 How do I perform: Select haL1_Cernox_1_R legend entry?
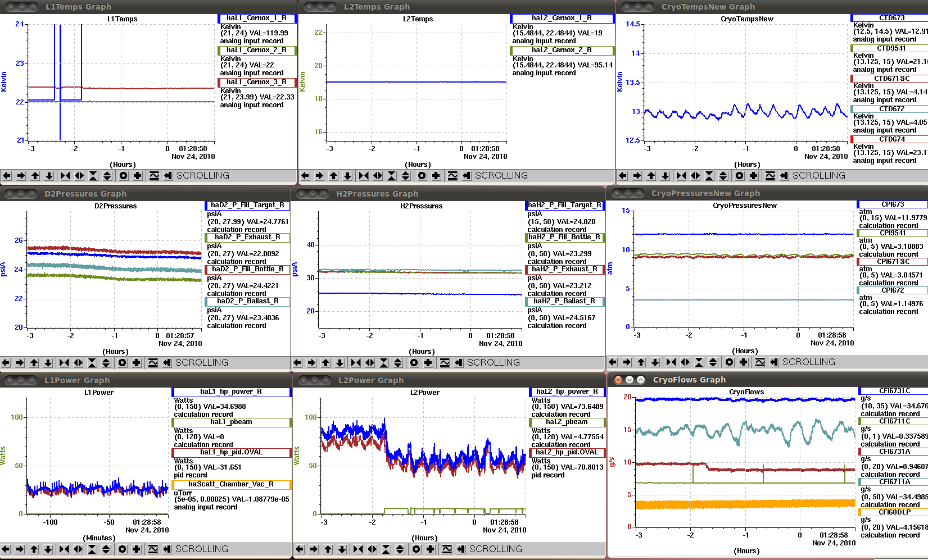[256, 19]
